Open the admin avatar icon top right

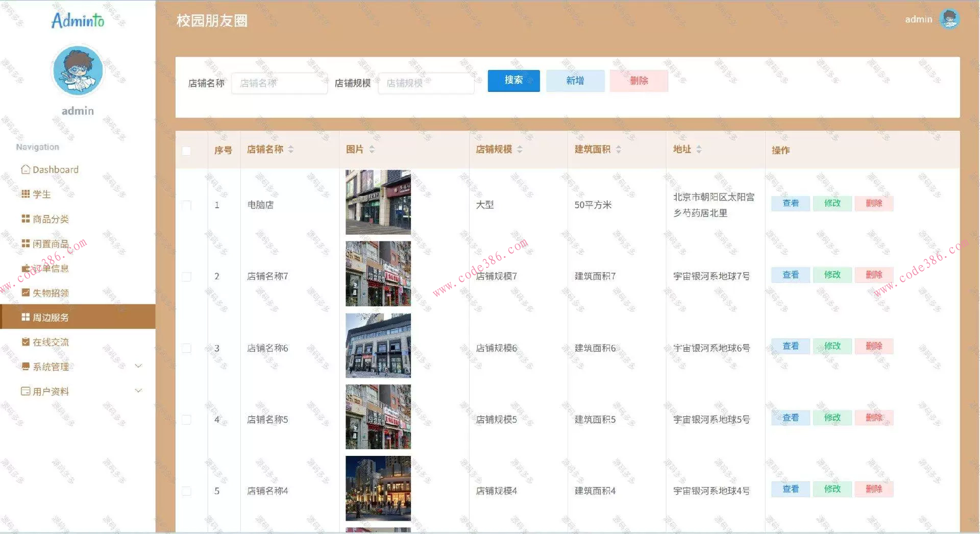(950, 19)
